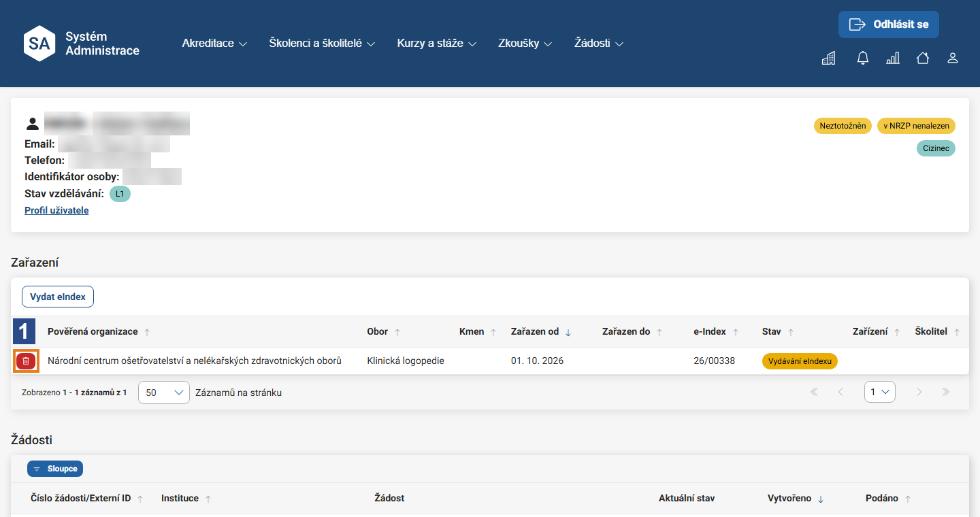Click the v NRZP nenalezen badge
This screenshot has width=980, height=517.
pos(916,126)
